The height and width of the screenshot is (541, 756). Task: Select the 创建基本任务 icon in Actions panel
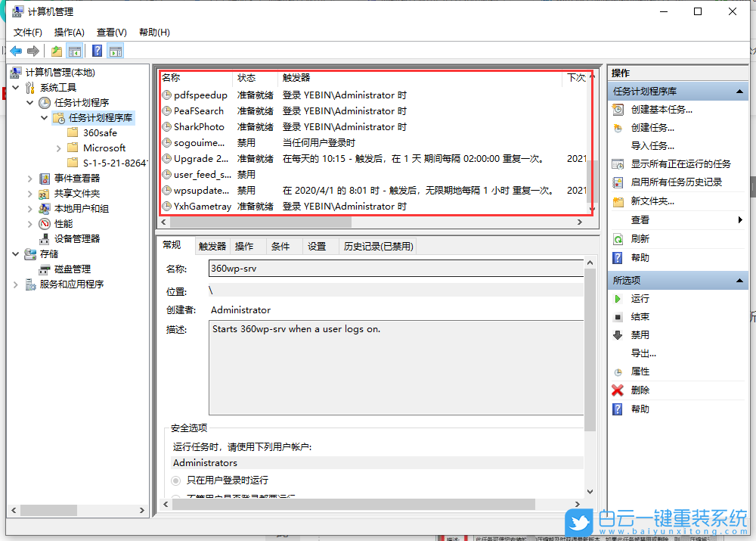(x=620, y=109)
